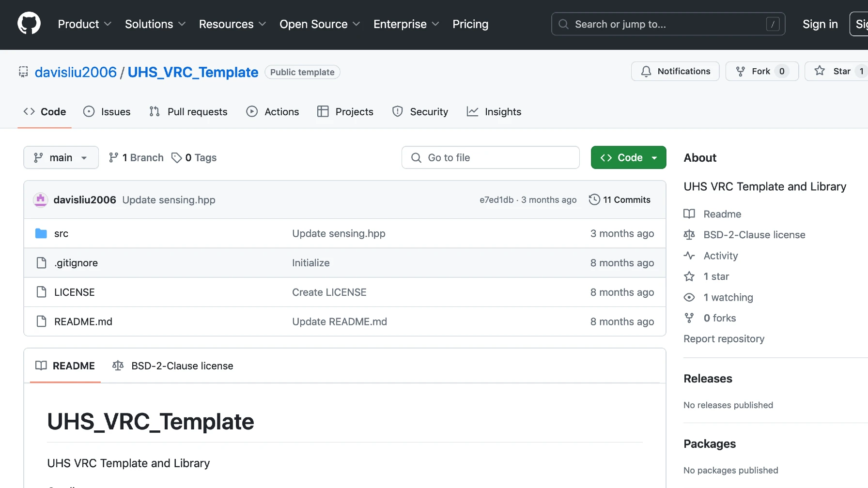The height and width of the screenshot is (488, 868).
Task: Click the repository template icon beside davisliu2006
Action: (x=23, y=72)
